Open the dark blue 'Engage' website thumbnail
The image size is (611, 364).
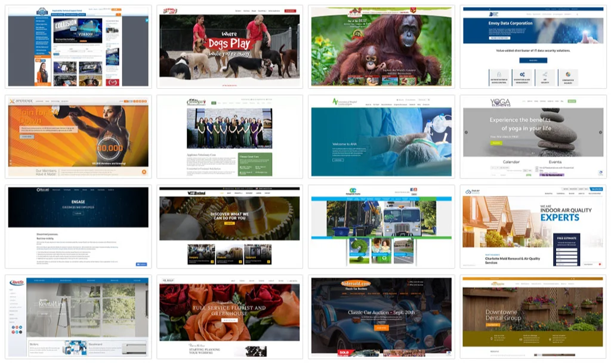click(78, 226)
